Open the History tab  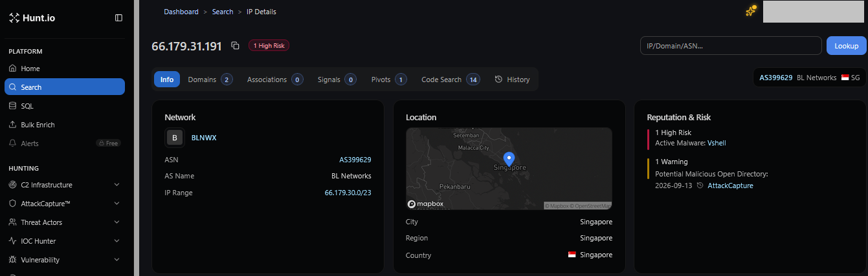tap(512, 80)
